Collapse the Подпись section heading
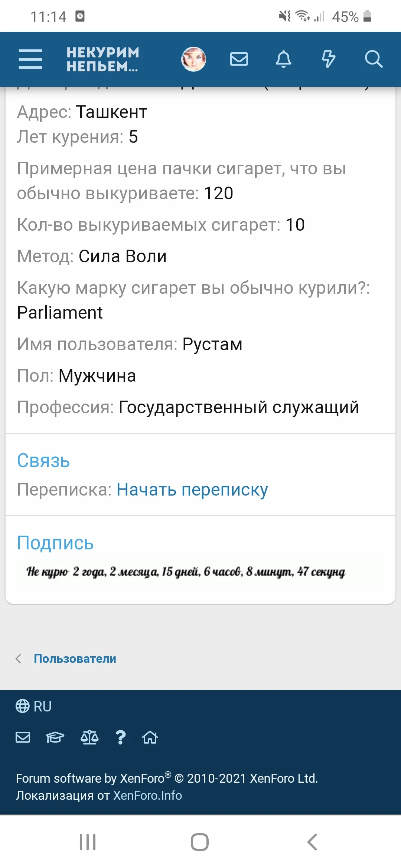 pyautogui.click(x=55, y=543)
